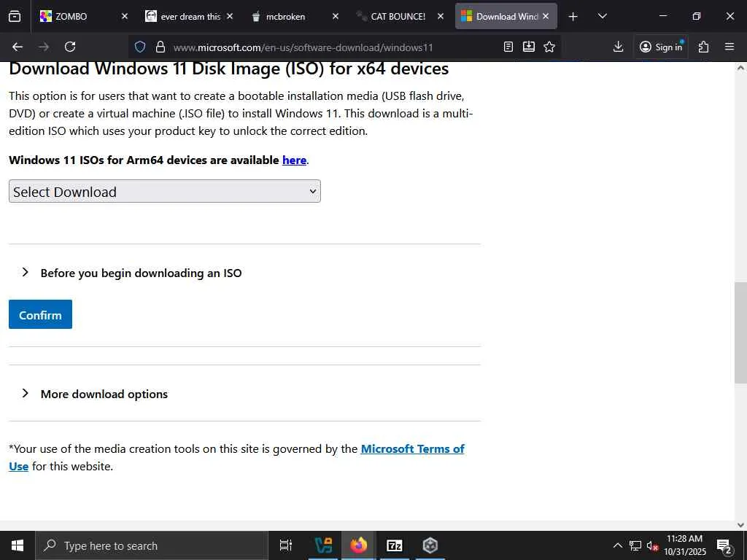
Task: View site security padlock information
Action: 160,47
